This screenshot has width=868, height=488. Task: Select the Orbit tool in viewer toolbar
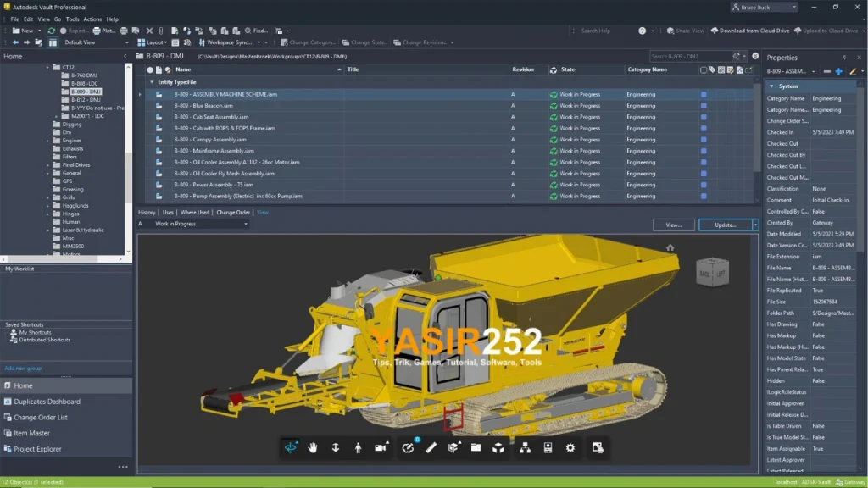point(291,447)
